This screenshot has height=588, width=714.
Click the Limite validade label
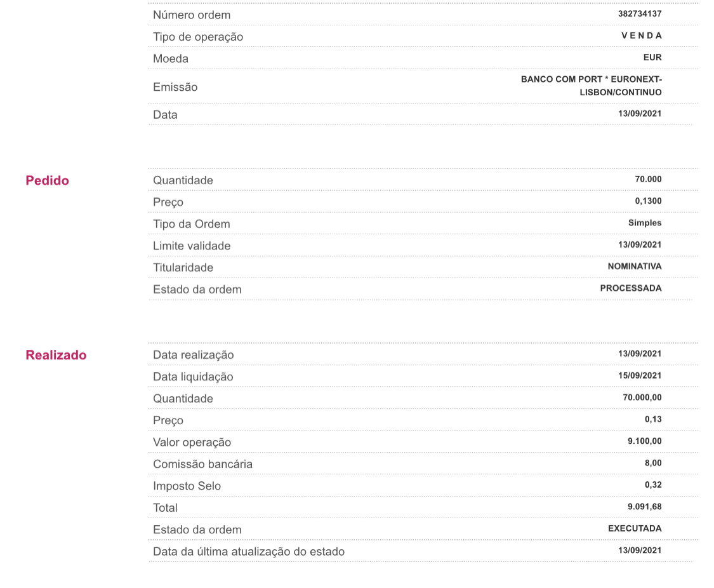pyautogui.click(x=192, y=246)
